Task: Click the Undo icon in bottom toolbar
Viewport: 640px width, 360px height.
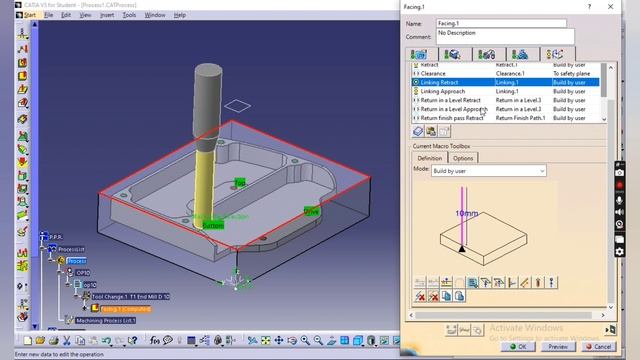Action: 107,340
